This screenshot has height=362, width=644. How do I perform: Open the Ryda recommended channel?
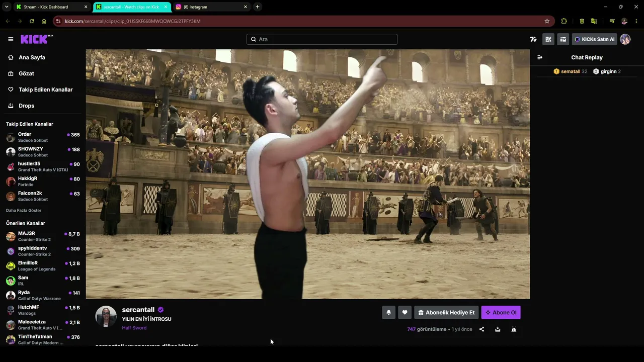pos(43,295)
